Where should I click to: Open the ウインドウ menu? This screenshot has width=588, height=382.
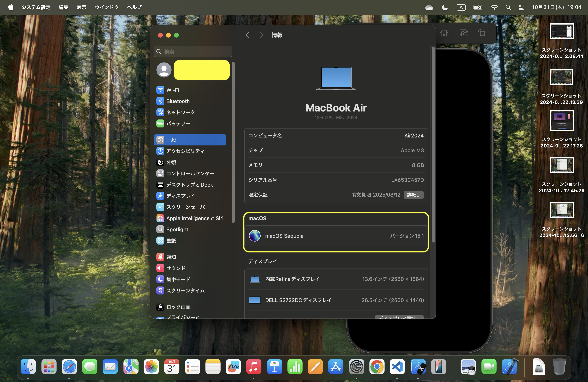point(106,7)
